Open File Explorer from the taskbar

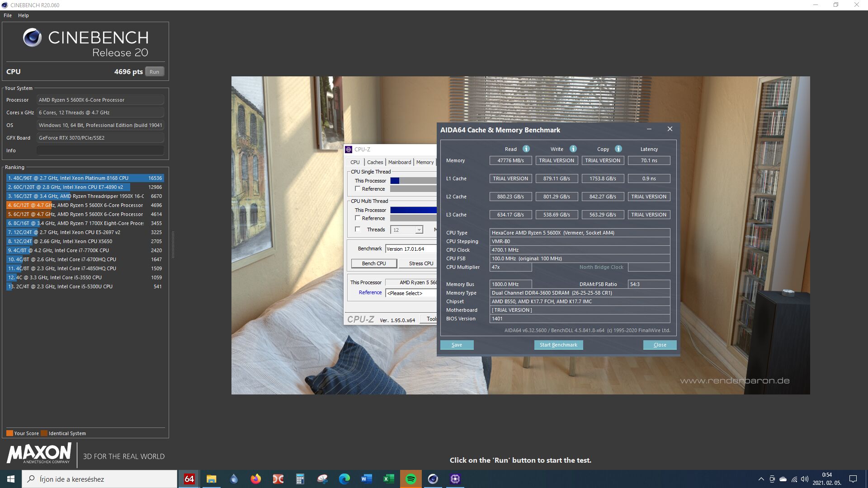point(211,479)
